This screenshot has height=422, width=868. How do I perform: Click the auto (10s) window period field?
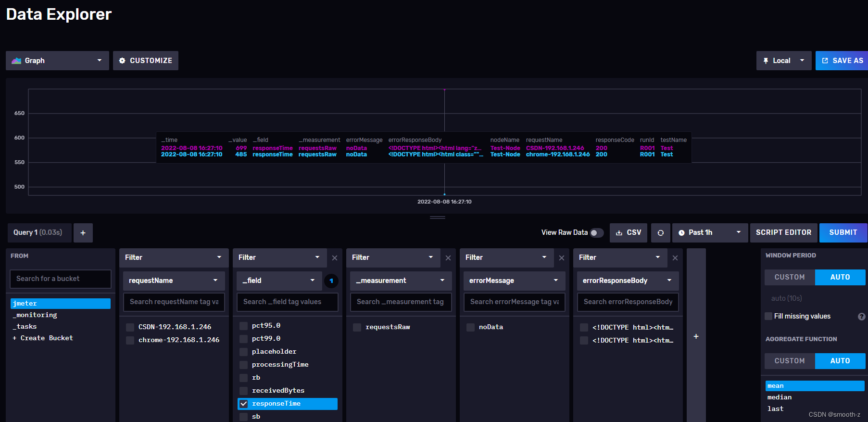[x=815, y=298]
